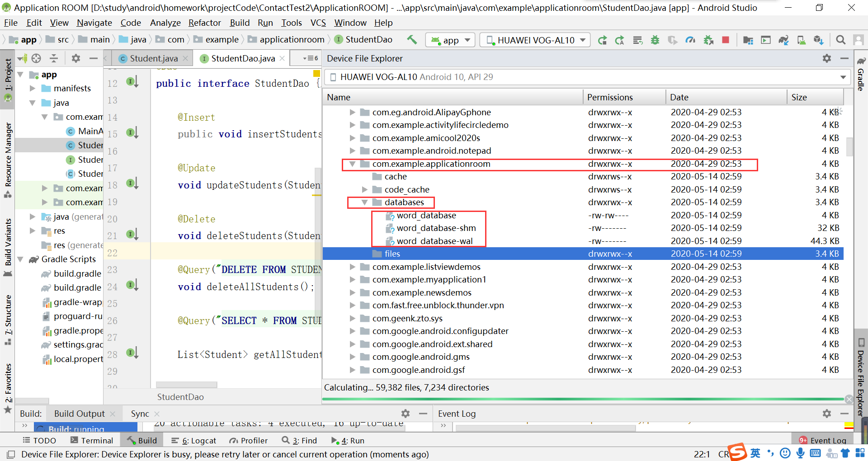Open Project panel options gear
The image size is (868, 461).
coord(76,58)
